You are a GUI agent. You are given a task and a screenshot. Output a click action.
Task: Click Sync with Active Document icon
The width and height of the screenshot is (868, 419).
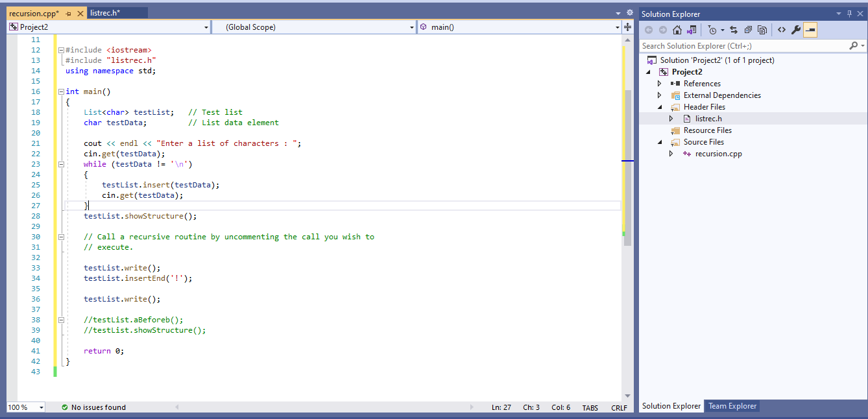(733, 30)
